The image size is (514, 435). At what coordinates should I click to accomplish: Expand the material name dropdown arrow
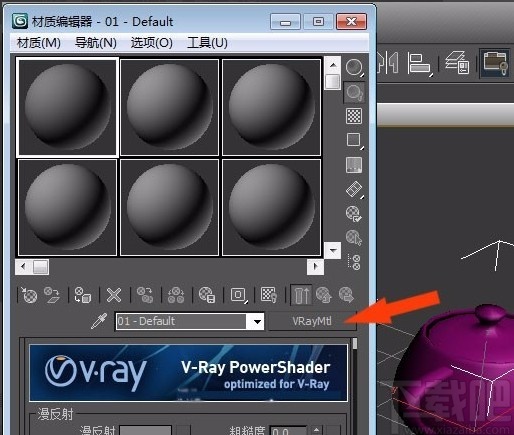(256, 322)
